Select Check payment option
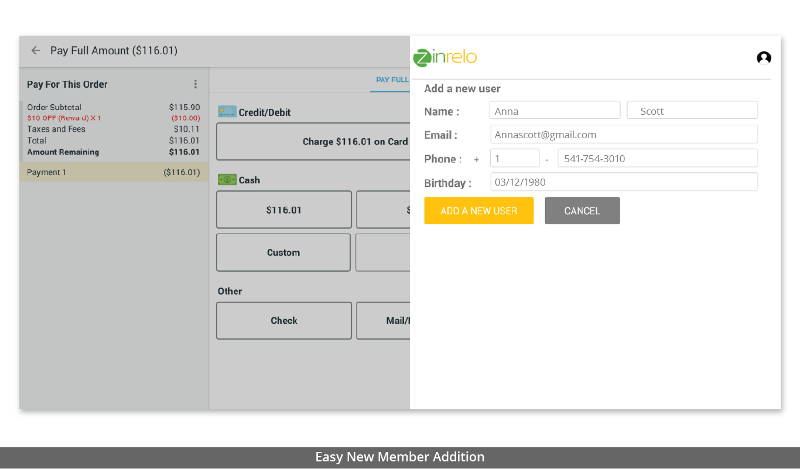800x469 pixels. (284, 320)
